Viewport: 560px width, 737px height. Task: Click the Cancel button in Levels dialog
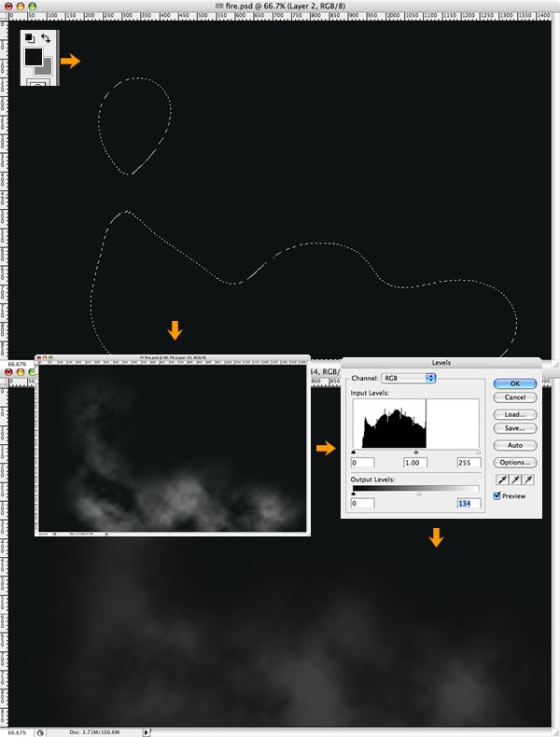click(515, 397)
